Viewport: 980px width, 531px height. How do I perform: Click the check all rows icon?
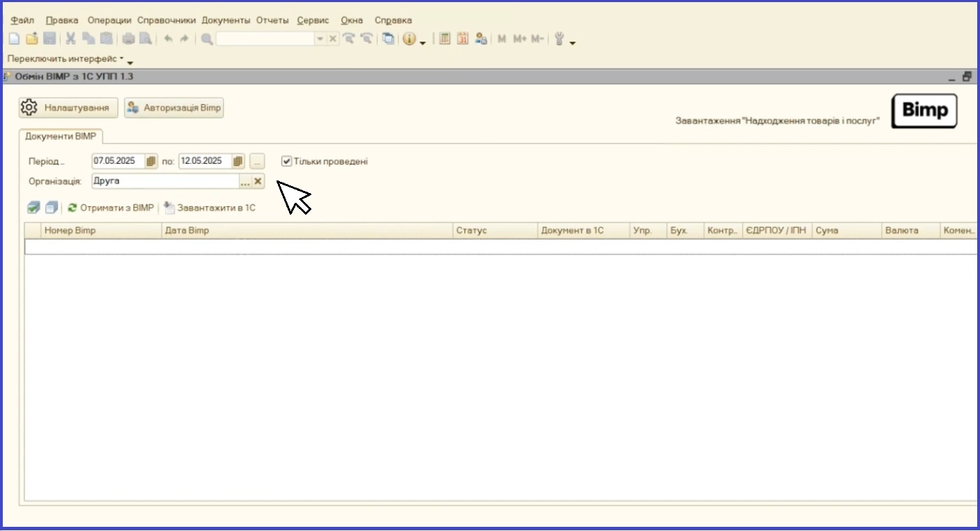[x=33, y=208]
